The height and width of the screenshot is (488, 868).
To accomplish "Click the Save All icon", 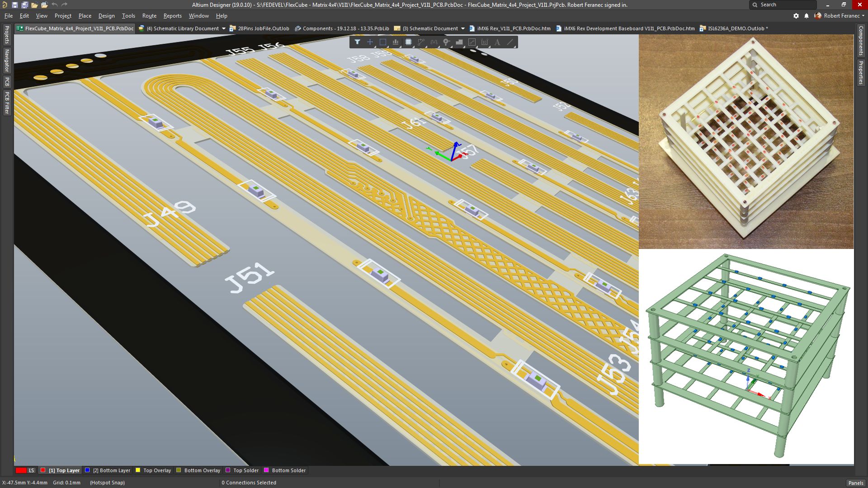I will (24, 5).
